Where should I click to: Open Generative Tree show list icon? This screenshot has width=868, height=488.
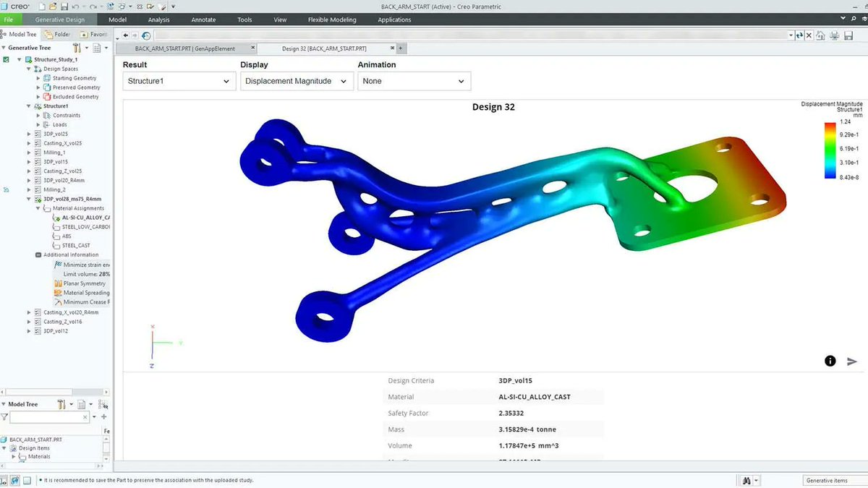95,48
